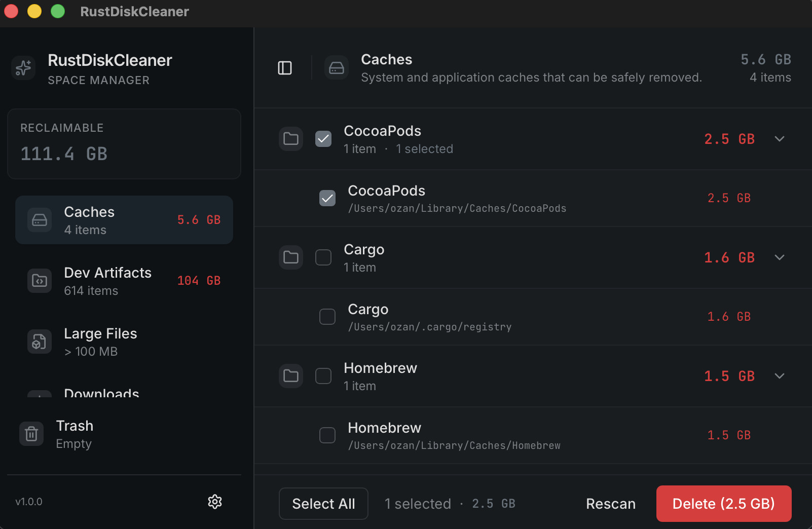Collapse the Cargo group chevron
The image size is (812, 529).
pyautogui.click(x=780, y=257)
